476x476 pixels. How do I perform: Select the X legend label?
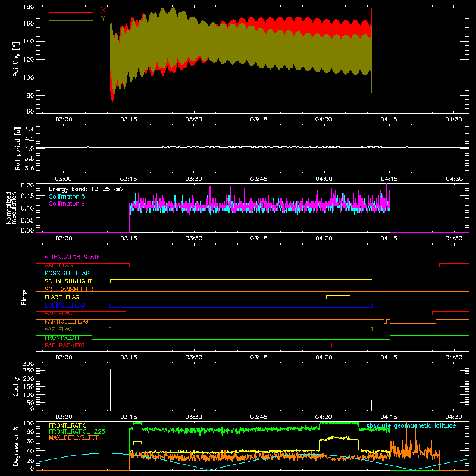[103, 11]
